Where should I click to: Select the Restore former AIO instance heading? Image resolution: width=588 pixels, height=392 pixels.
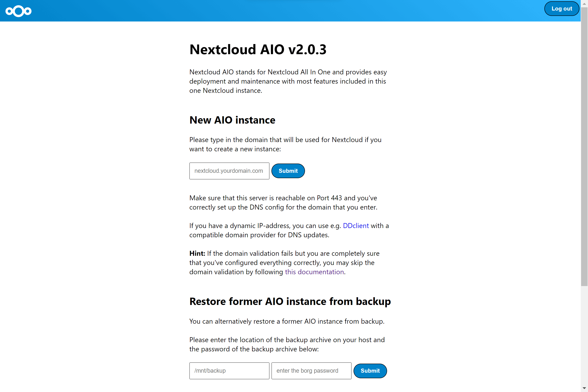point(290,301)
